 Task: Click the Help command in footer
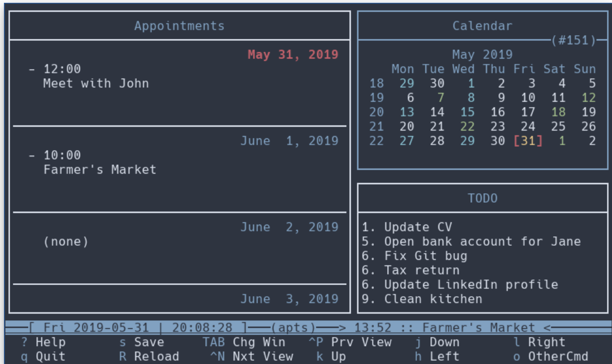coord(50,342)
